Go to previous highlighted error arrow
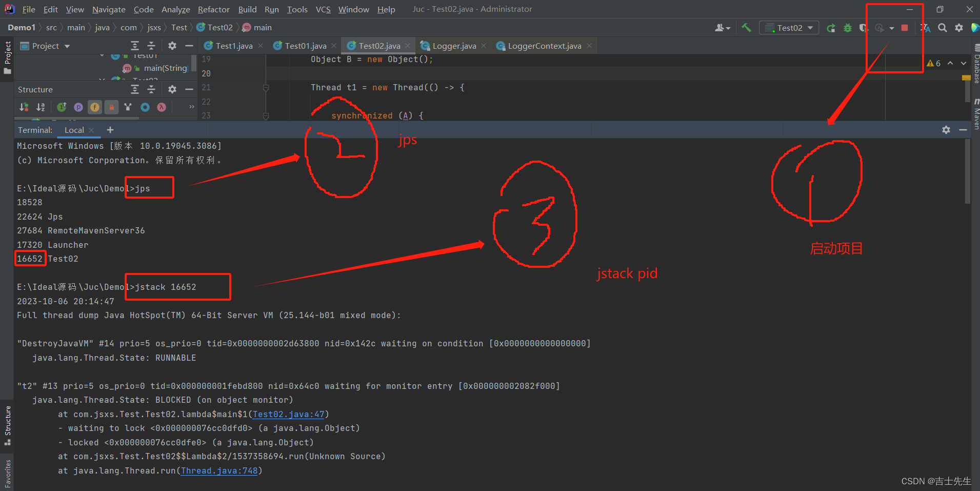The width and height of the screenshot is (980, 491). click(x=950, y=63)
